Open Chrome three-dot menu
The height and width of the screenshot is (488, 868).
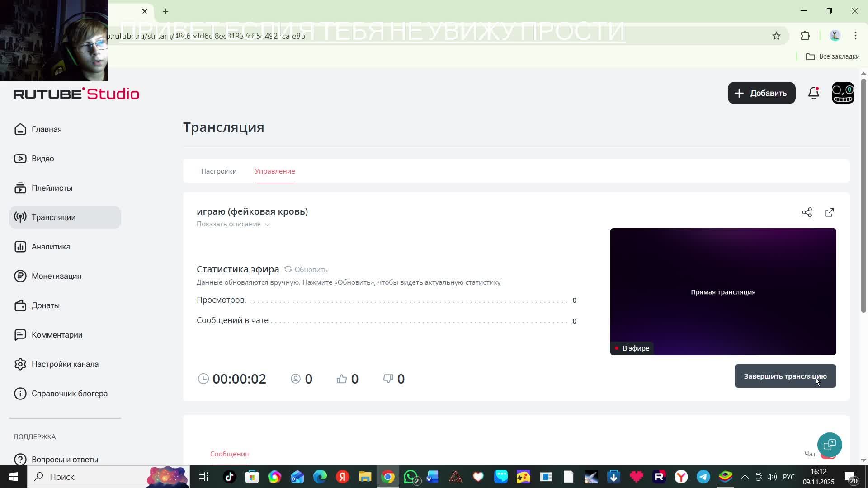click(855, 36)
